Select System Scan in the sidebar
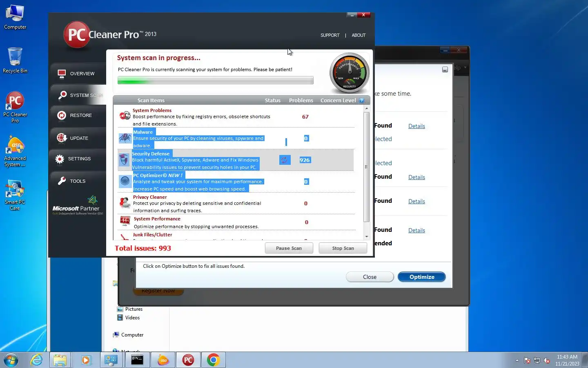Viewport: 588px width, 368px height. (78, 95)
